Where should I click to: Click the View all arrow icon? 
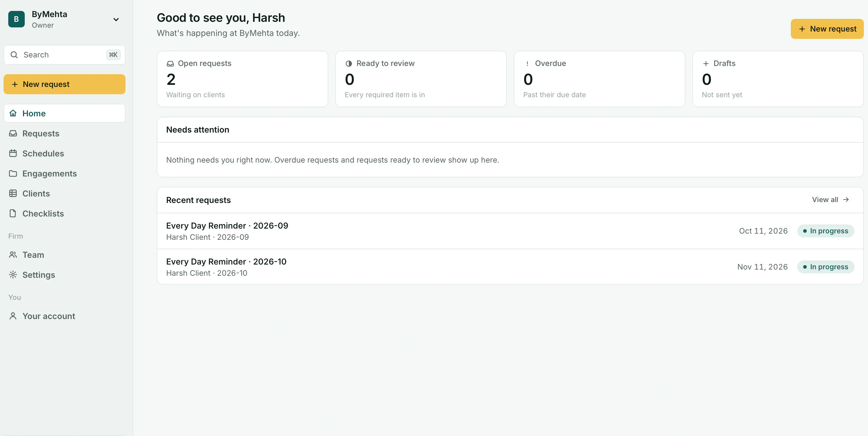(x=846, y=200)
